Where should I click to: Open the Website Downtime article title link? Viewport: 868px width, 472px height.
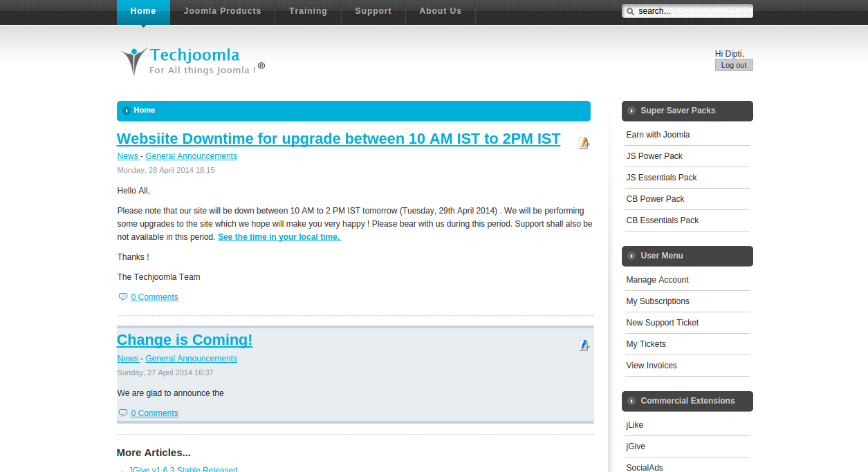tap(338, 139)
